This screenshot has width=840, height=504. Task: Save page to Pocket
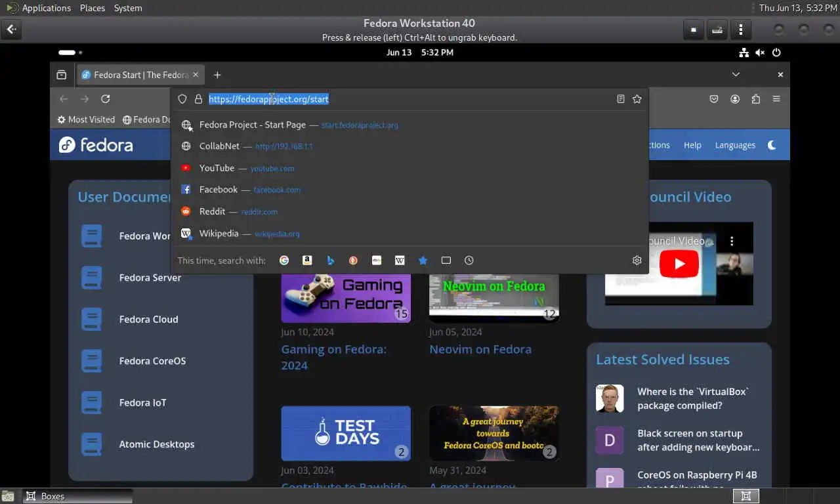coord(714,99)
